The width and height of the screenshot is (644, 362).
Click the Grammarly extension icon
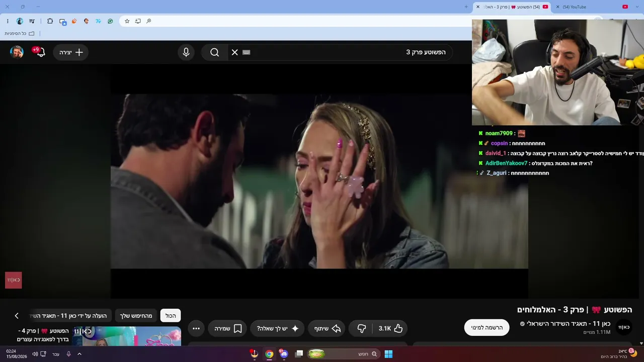point(110,21)
